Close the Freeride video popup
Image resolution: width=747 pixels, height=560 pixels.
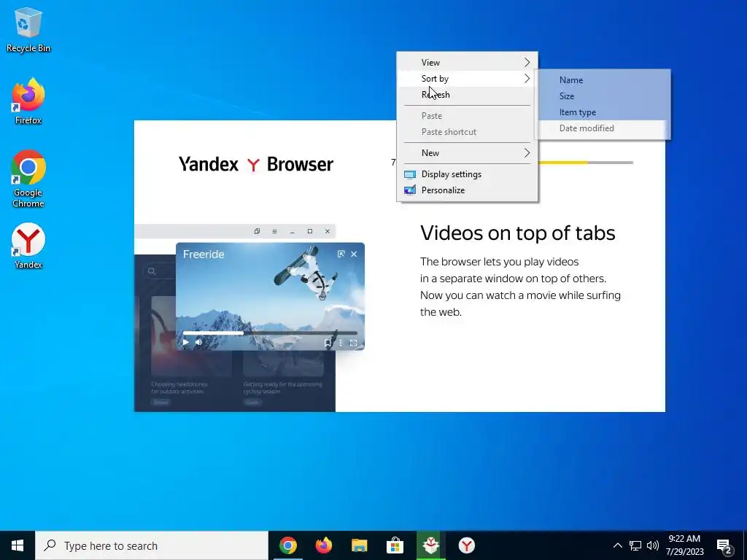[x=354, y=254]
